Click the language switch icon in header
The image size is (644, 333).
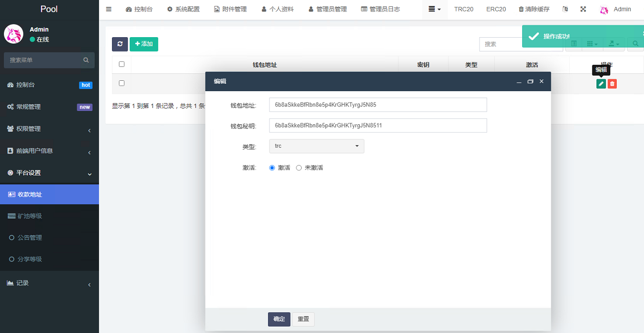[x=565, y=9]
